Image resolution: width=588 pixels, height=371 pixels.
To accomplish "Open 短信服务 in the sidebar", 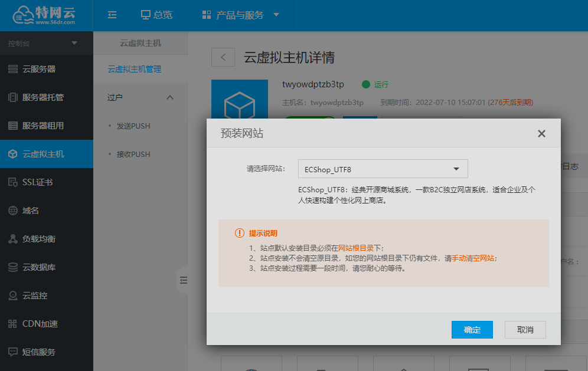I will point(47,352).
